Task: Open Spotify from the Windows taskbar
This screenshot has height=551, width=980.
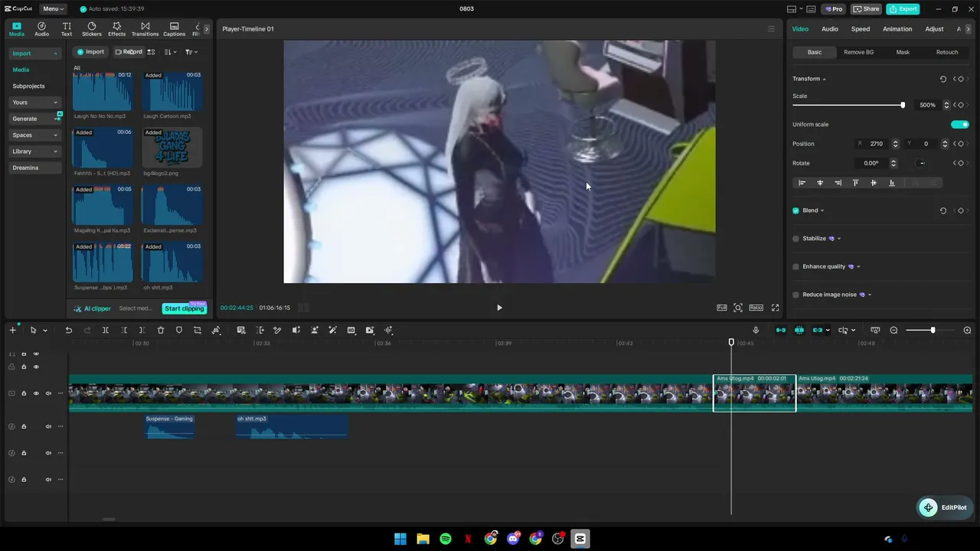Action: tap(446, 539)
